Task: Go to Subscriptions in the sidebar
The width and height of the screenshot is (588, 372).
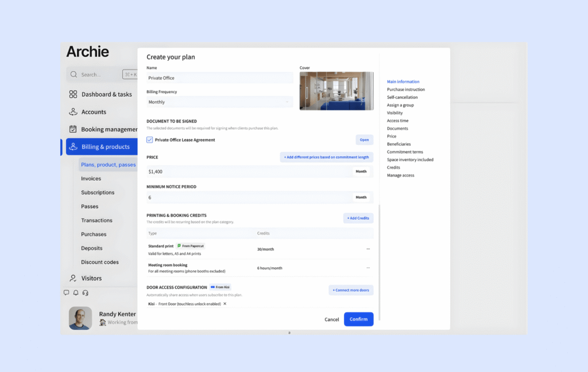Action: tap(98, 193)
